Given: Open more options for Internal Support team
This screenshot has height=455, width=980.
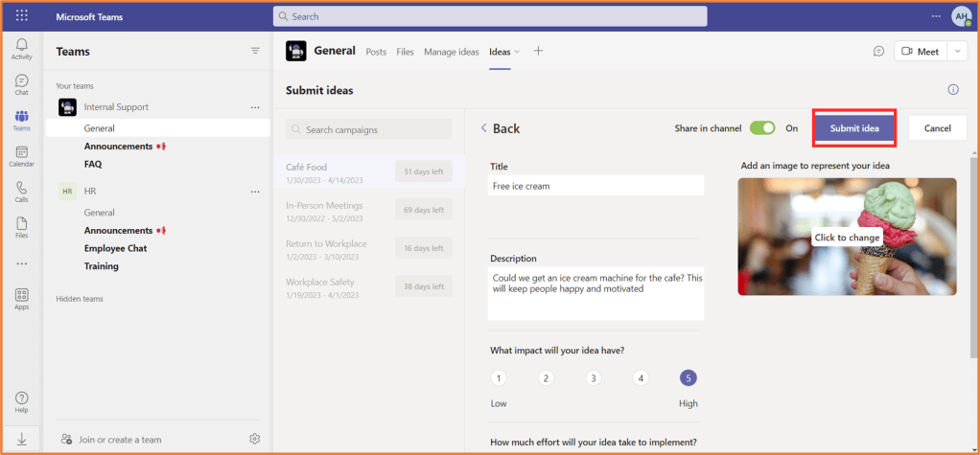Looking at the screenshot, I should [x=255, y=107].
